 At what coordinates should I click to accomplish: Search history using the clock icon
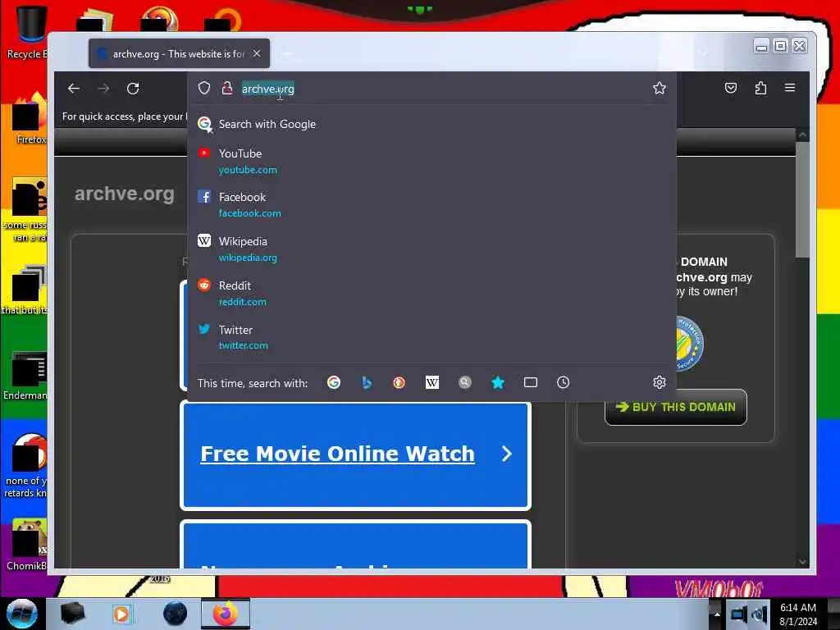point(563,382)
